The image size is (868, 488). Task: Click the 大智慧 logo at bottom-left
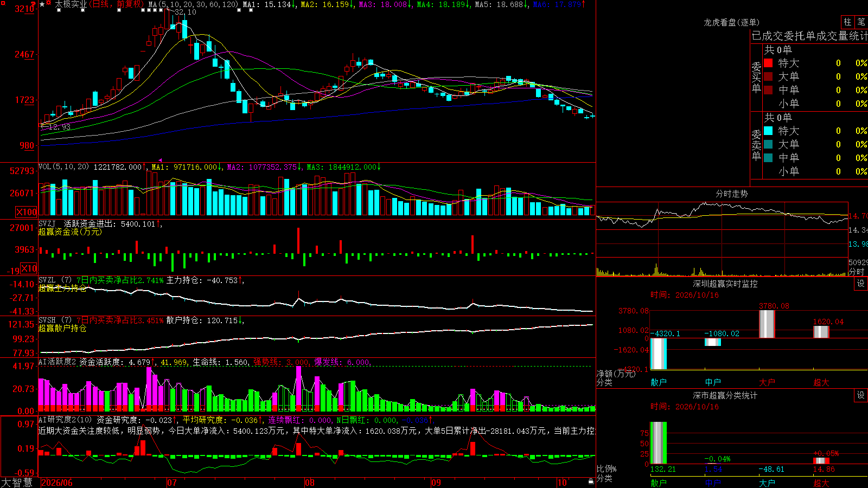17,483
